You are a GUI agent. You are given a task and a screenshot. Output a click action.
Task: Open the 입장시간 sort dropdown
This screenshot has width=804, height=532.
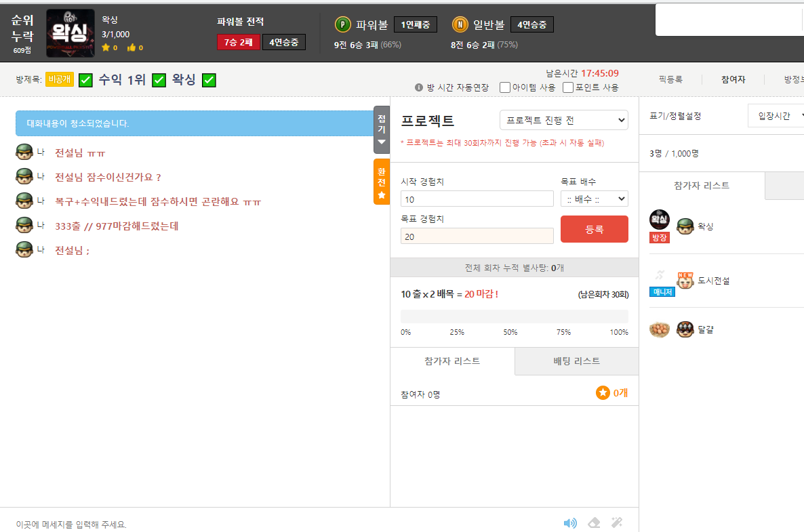click(776, 117)
